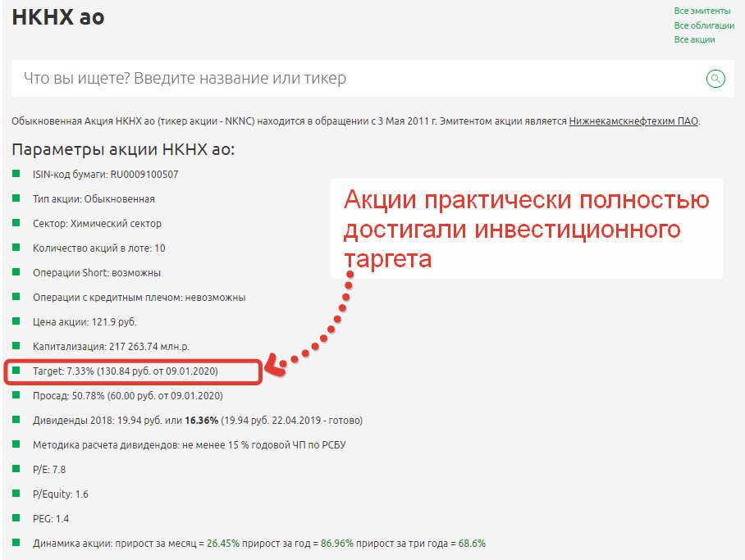The image size is (745, 560).
Task: Click the НКНХ ао page heading
Action: [x=58, y=17]
